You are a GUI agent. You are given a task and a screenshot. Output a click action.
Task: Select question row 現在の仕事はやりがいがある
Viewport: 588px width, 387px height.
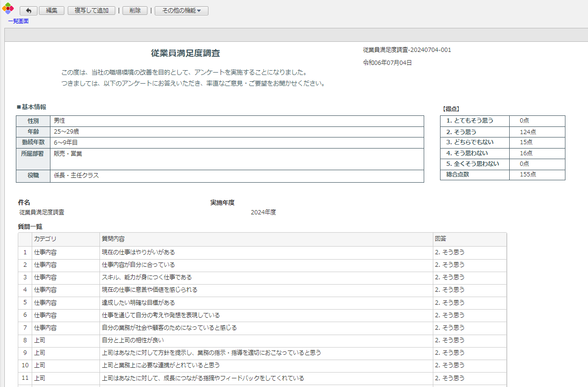point(138,252)
